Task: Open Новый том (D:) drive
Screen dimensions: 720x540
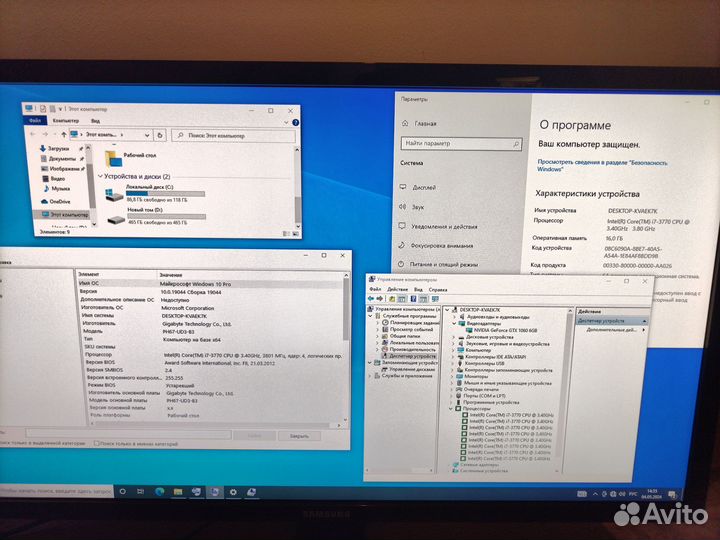Action: 155,216
